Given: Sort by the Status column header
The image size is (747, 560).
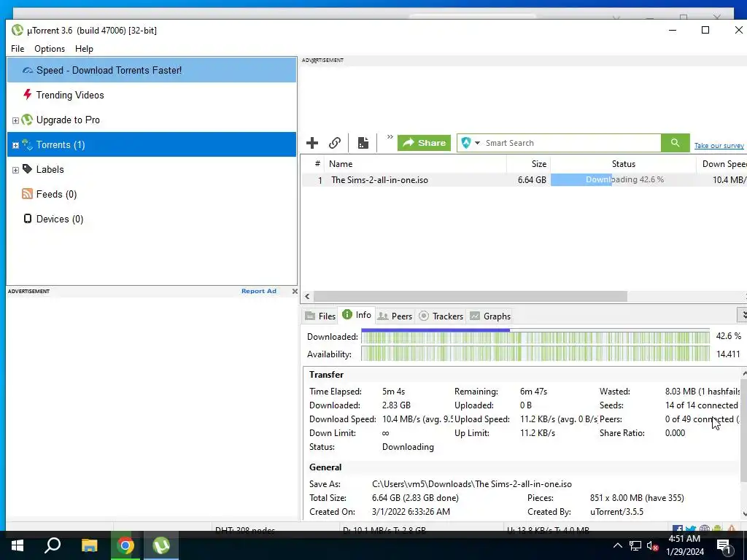Looking at the screenshot, I should tap(623, 164).
